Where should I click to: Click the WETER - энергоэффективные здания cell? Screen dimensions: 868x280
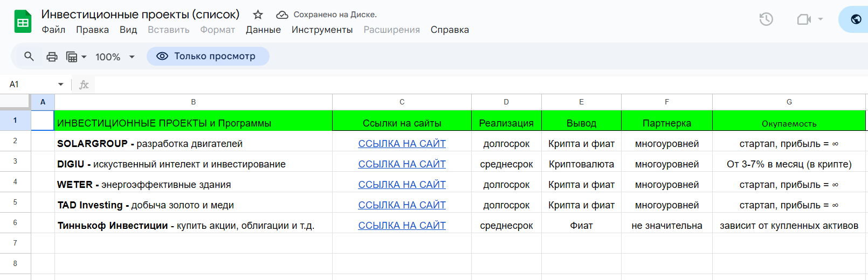[x=194, y=182]
